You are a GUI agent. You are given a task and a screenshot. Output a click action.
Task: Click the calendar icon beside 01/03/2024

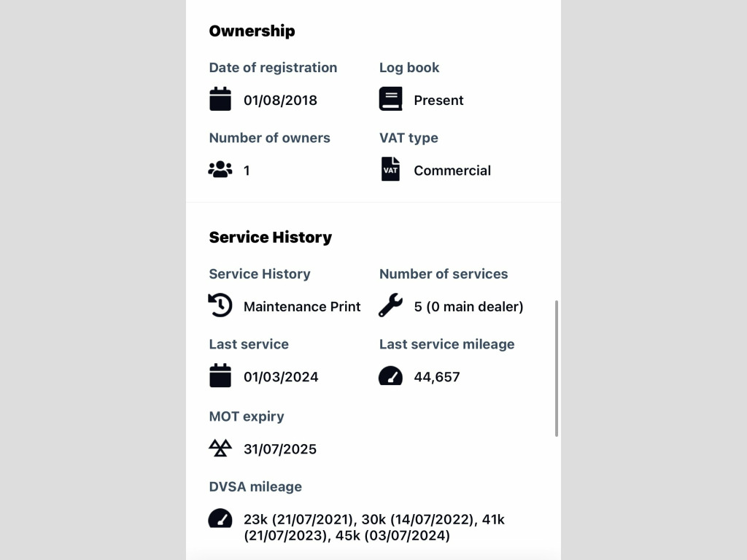coord(220,376)
